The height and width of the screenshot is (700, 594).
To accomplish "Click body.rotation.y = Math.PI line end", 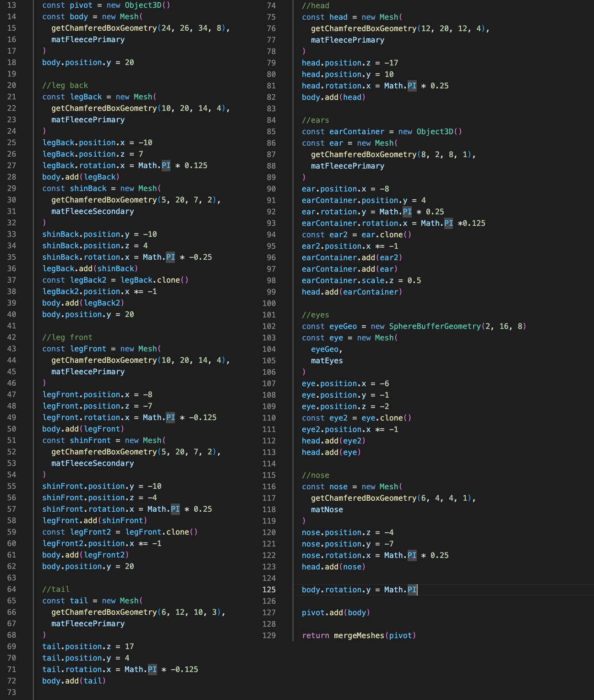I will [417, 590].
